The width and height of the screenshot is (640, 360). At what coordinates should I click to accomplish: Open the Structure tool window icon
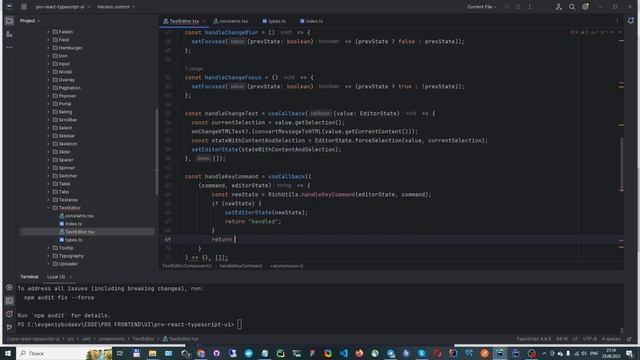tap(9, 35)
